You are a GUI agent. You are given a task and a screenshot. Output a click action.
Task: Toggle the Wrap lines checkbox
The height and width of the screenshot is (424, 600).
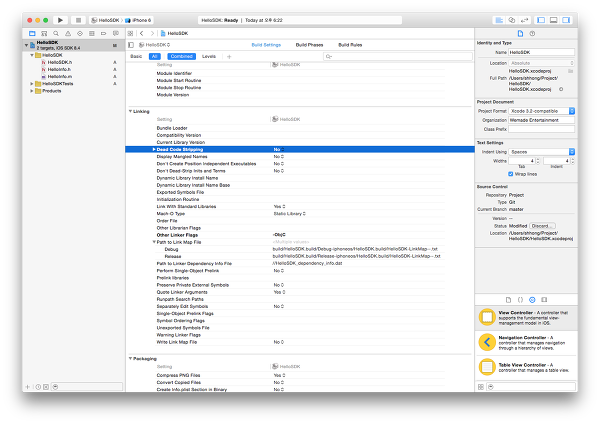click(510, 174)
